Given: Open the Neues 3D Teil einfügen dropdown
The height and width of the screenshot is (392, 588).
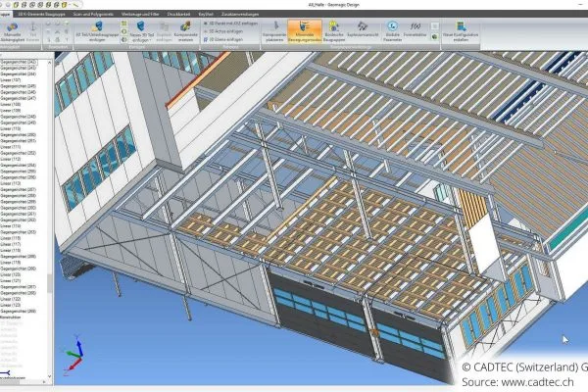Looking at the screenshot, I should [x=142, y=31].
